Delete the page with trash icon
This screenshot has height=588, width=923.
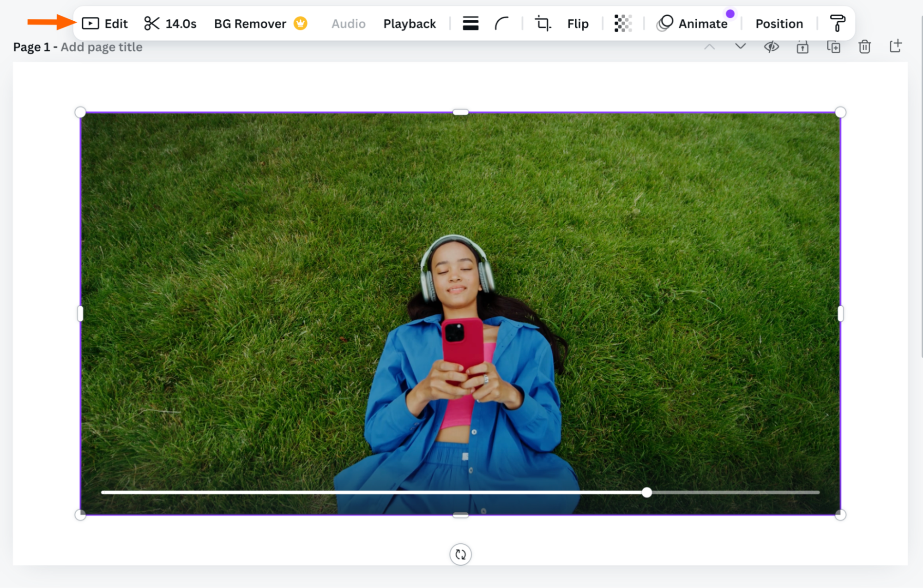[x=864, y=47]
